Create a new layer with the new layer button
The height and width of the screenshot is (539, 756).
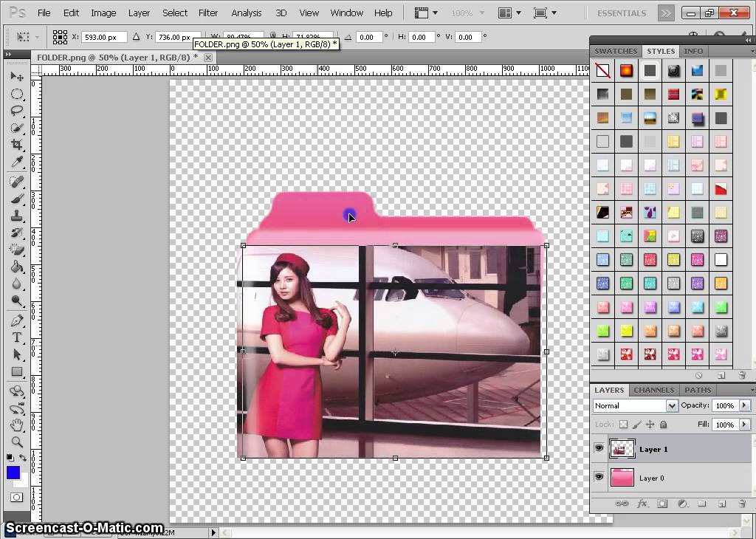(x=722, y=504)
